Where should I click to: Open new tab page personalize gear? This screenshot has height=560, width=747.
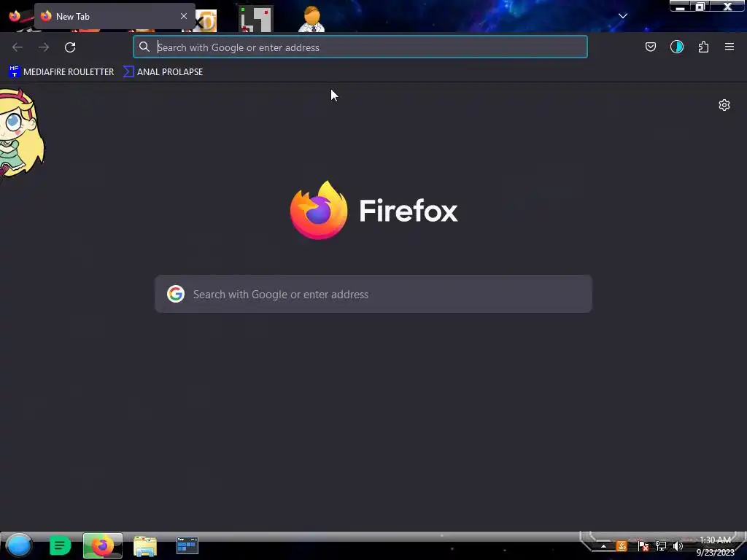point(724,105)
